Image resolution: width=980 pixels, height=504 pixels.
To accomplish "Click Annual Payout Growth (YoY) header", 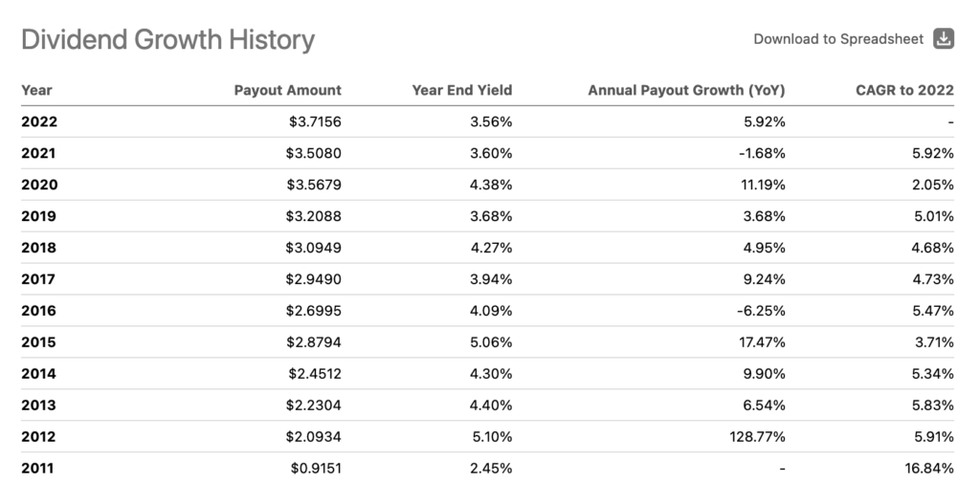I will pyautogui.click(x=686, y=91).
